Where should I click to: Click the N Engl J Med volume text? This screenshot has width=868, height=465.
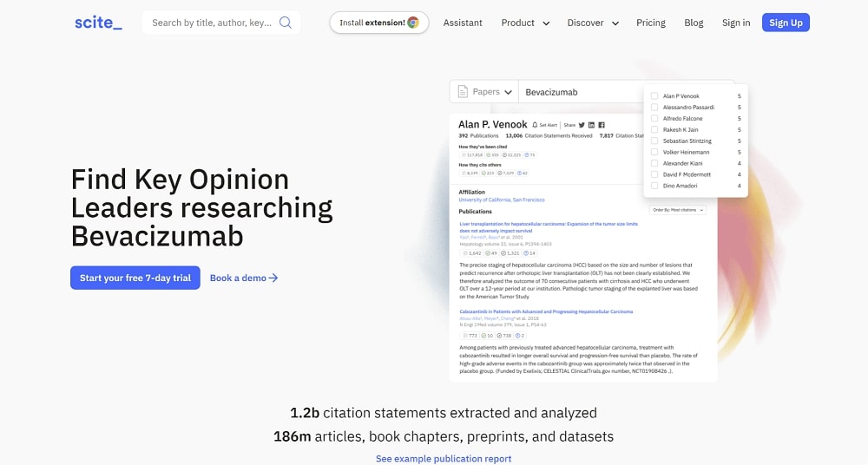[x=503, y=325]
